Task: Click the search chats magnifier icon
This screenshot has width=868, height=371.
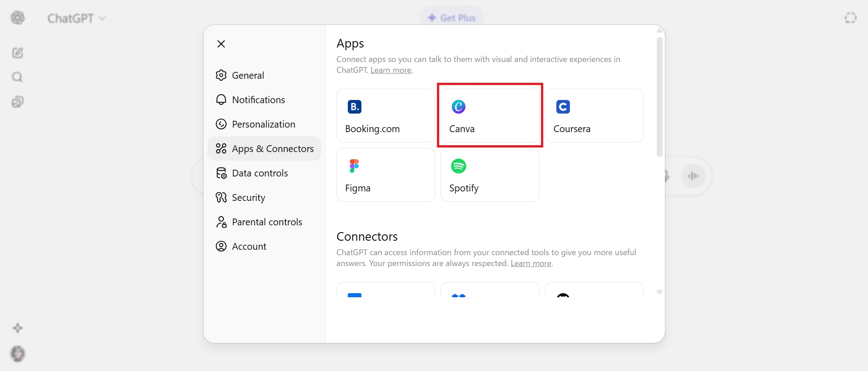Action: [18, 77]
